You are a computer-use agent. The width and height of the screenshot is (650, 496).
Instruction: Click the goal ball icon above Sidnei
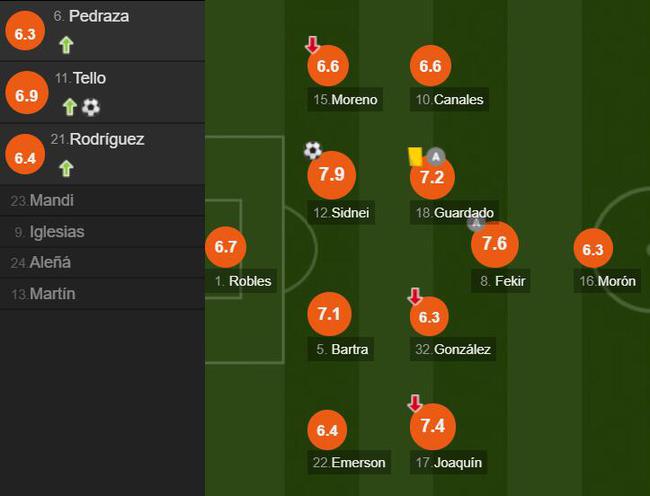click(313, 151)
